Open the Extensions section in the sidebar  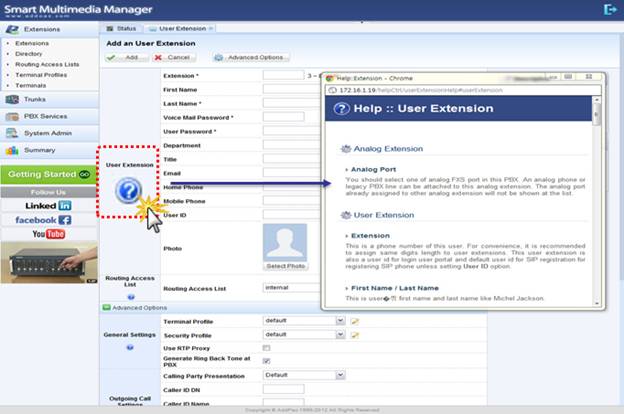[x=49, y=29]
